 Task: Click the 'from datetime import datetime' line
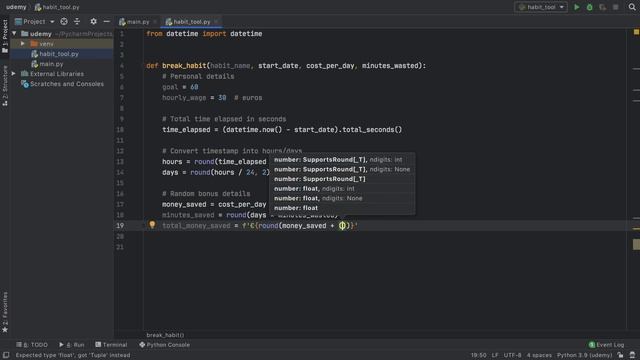[204, 33]
